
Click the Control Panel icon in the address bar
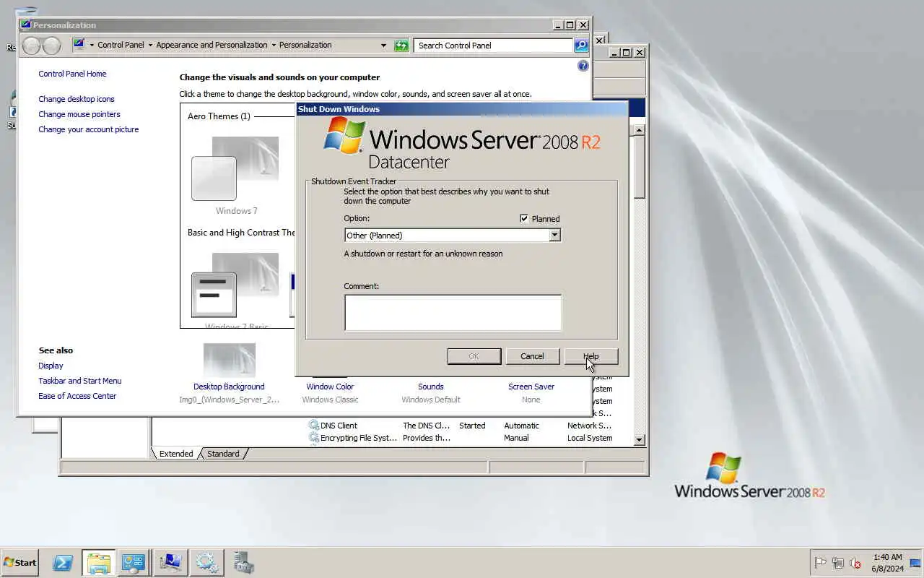click(x=79, y=45)
